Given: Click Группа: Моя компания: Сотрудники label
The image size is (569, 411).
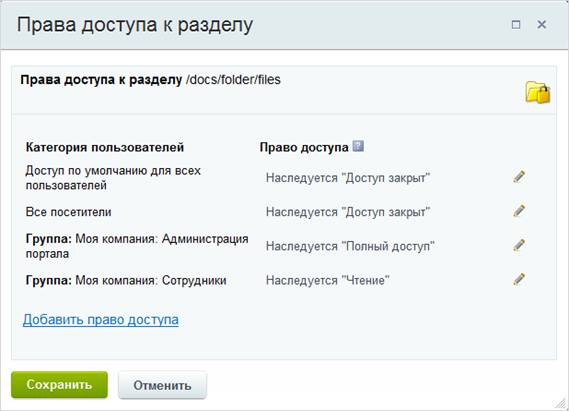Looking at the screenshot, I should click(126, 280).
